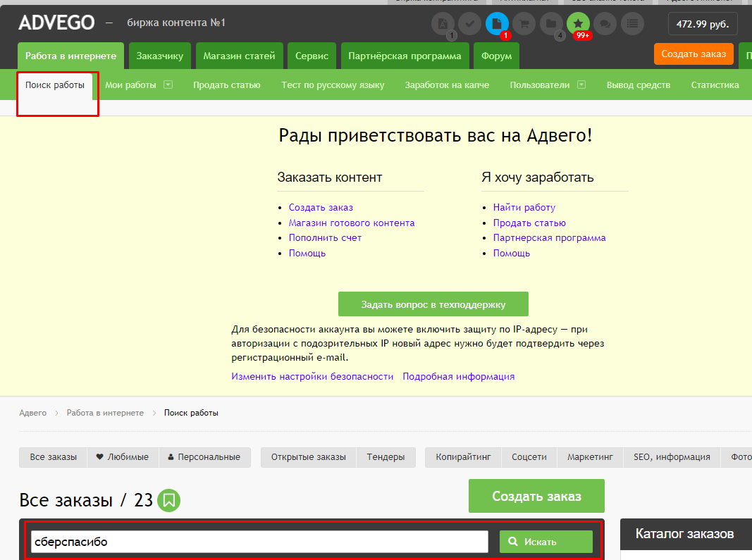Click the checkmark circle icon in header
The height and width of the screenshot is (560, 752).
(x=469, y=23)
